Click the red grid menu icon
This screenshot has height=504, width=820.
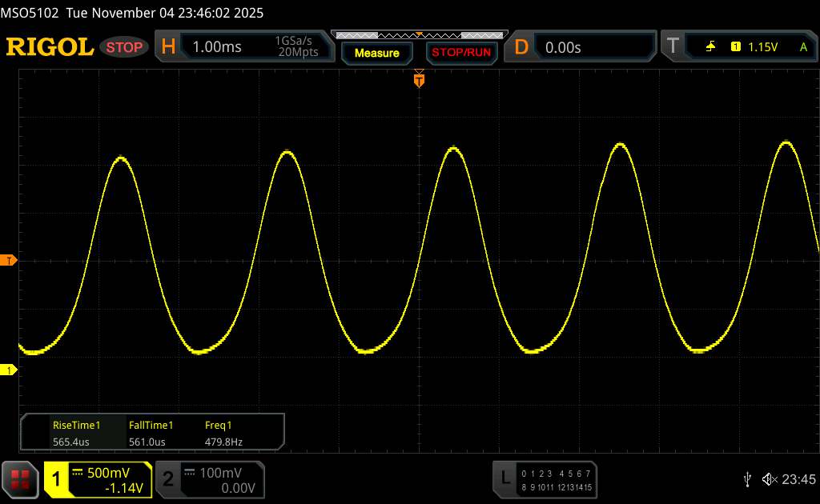click(x=20, y=479)
